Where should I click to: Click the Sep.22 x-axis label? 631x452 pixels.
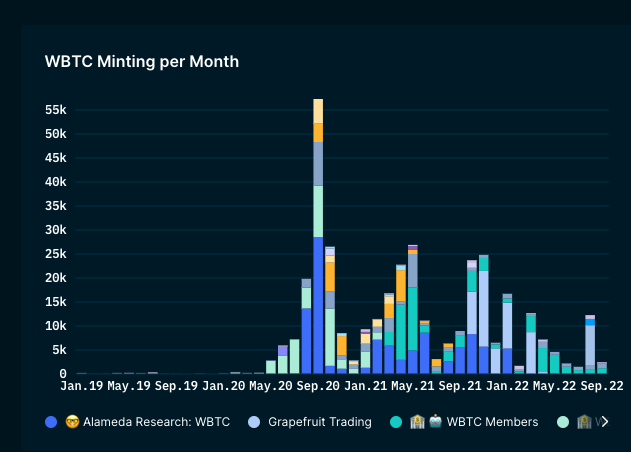pyautogui.click(x=602, y=386)
